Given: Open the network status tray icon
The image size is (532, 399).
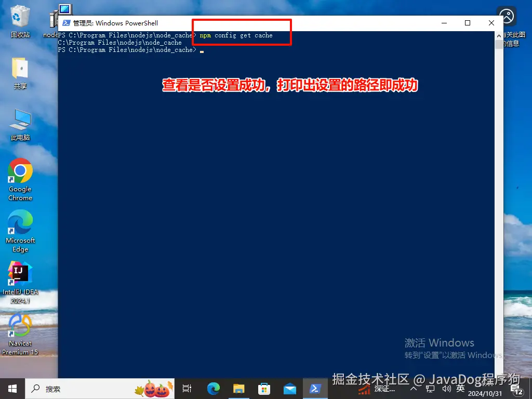Looking at the screenshot, I should coord(430,389).
